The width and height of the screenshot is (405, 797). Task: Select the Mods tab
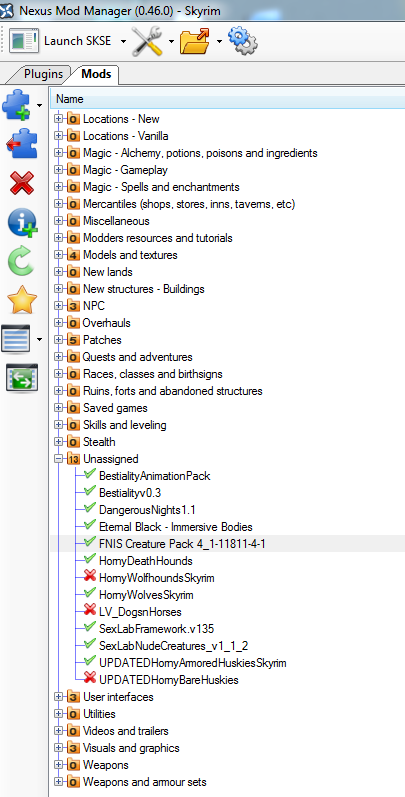tap(96, 74)
